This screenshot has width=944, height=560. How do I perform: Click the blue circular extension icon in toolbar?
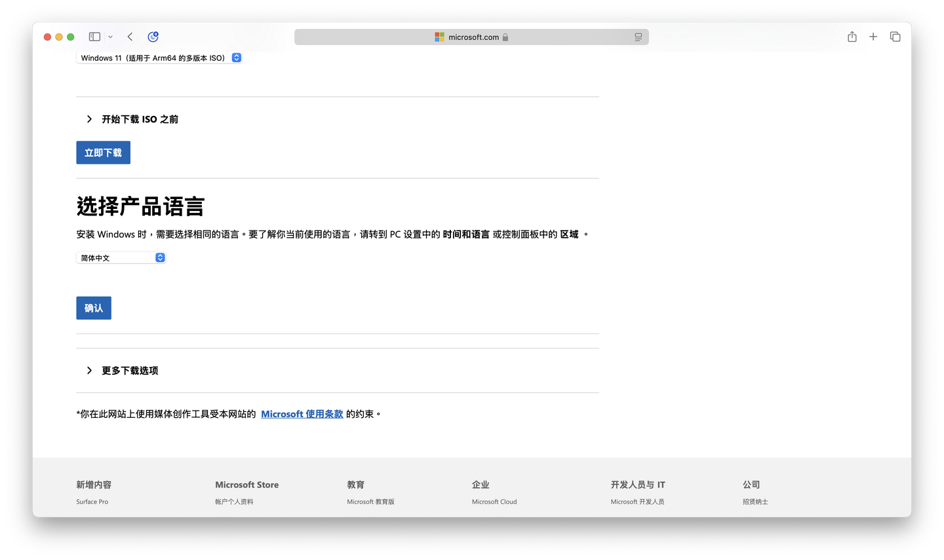click(153, 37)
